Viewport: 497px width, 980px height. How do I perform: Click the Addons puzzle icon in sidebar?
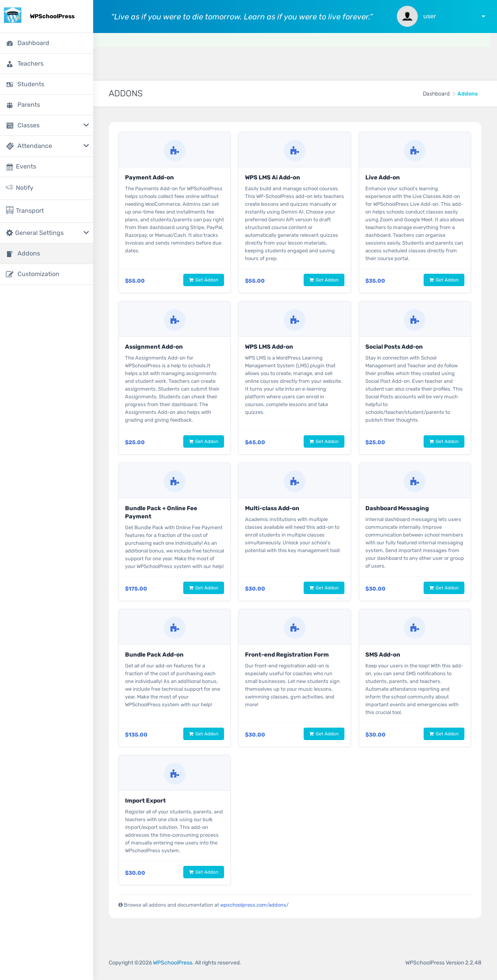point(10,254)
